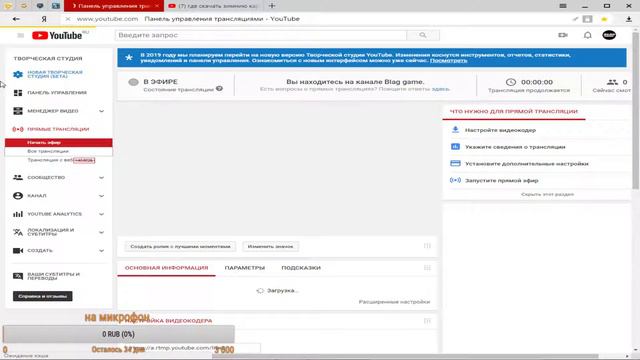Click the Localization and subtitles translate icon
The height and width of the screenshot is (360, 640).
click(18, 232)
